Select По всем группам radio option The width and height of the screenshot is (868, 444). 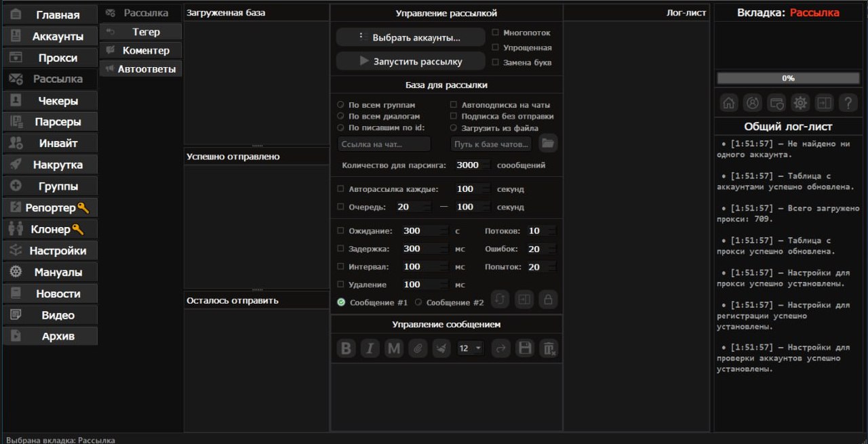click(340, 105)
